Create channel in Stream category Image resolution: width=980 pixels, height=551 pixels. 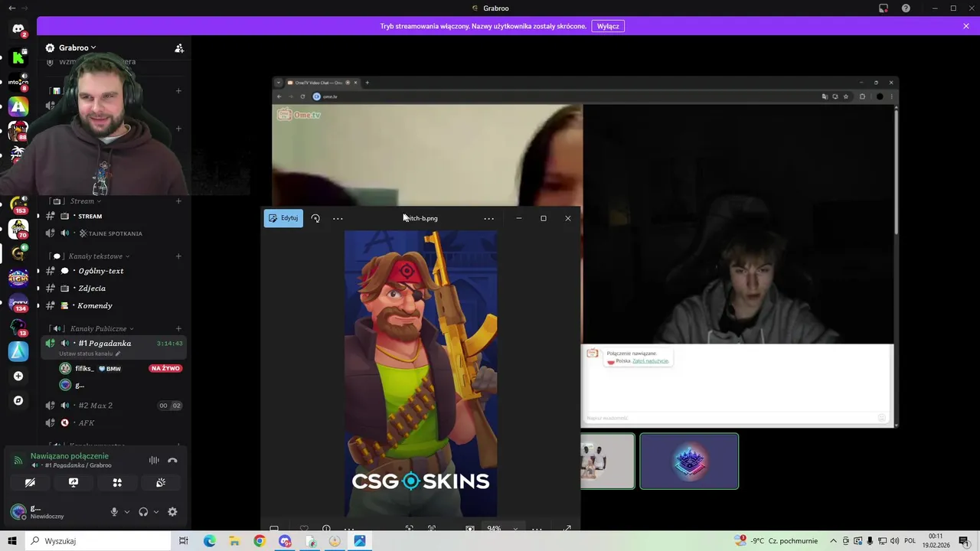tap(178, 201)
